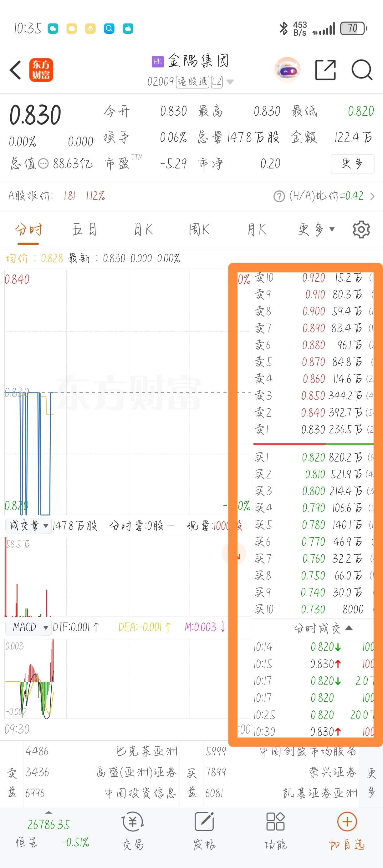Open the A股报价 1.81 link
The height and width of the screenshot is (868, 383).
point(57,196)
